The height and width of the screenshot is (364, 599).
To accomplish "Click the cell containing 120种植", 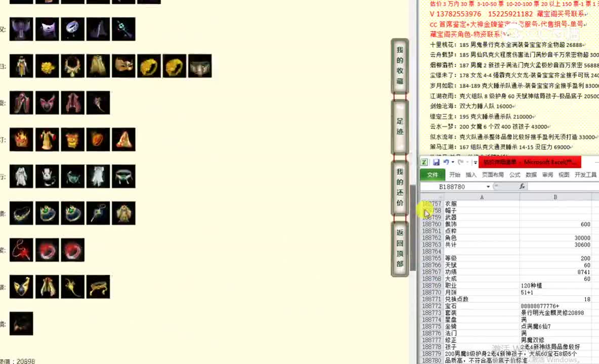I will tap(555, 286).
